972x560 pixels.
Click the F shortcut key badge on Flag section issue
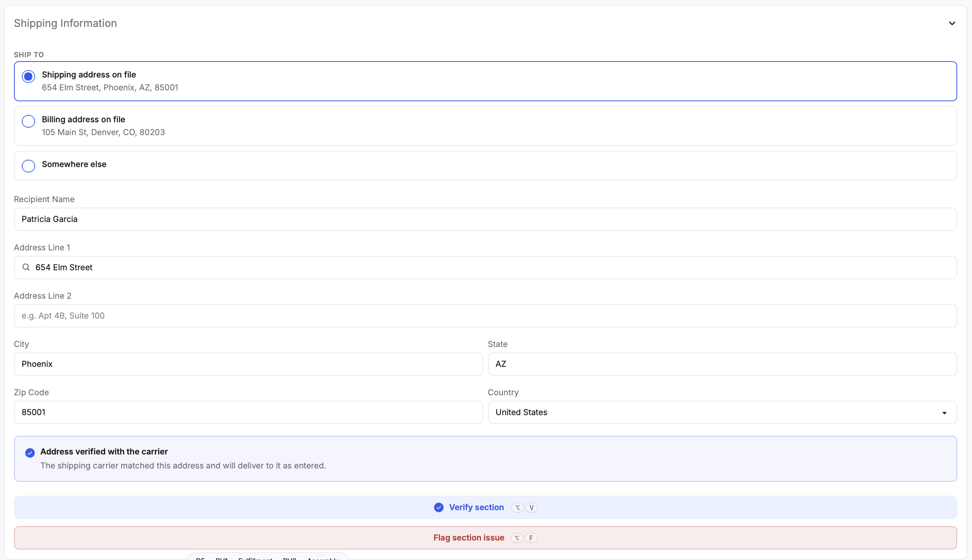point(531,538)
